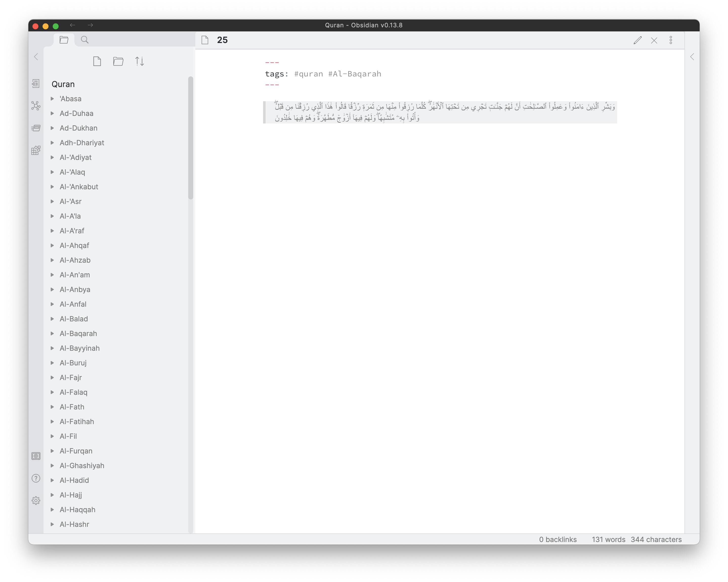Collapse the left sidebar
This screenshot has height=582, width=728.
(36, 57)
